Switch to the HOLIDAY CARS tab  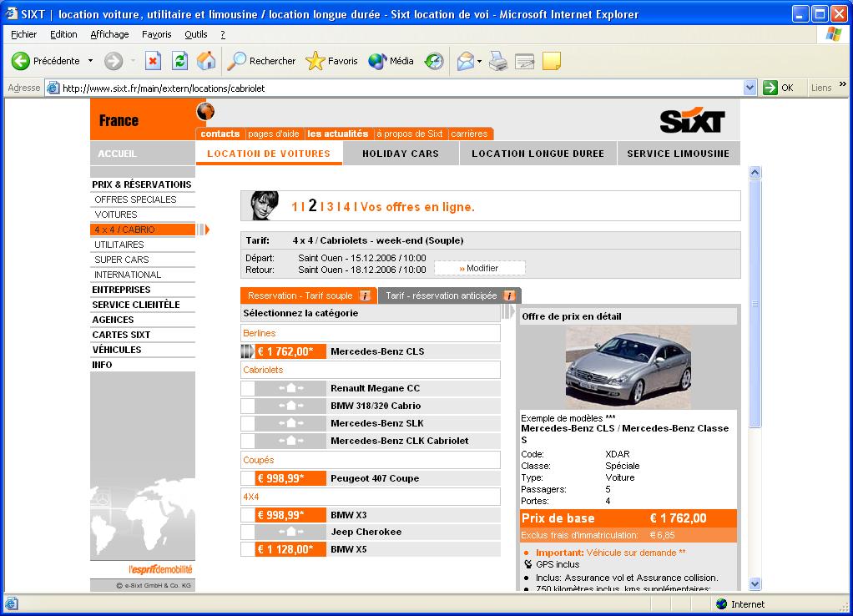pos(401,154)
